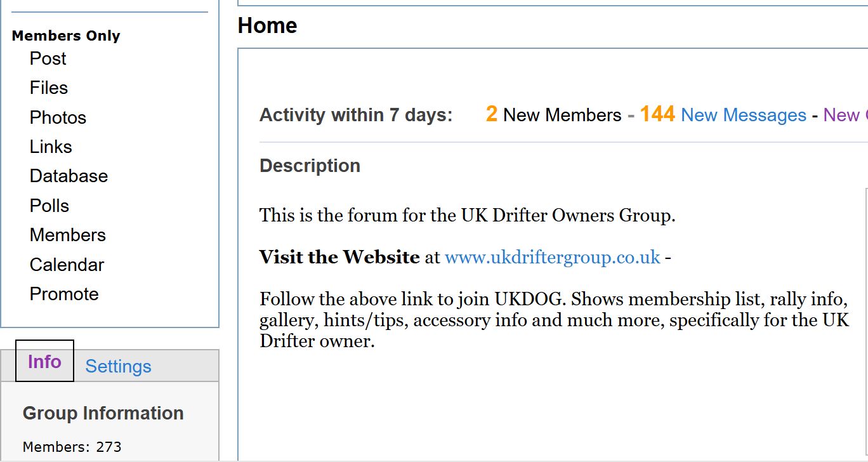Click the Group Information heading
Image resolution: width=868 pixels, height=462 pixels.
(x=103, y=413)
